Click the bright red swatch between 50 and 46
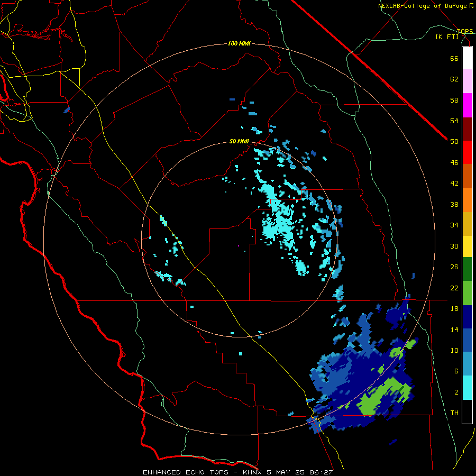Screen dimensions: 476x476 point(467,152)
